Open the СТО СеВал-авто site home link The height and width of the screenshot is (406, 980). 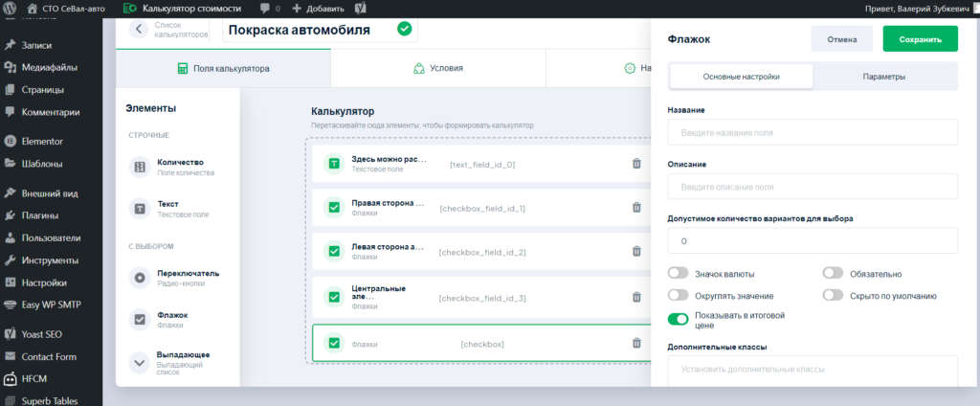66,9
